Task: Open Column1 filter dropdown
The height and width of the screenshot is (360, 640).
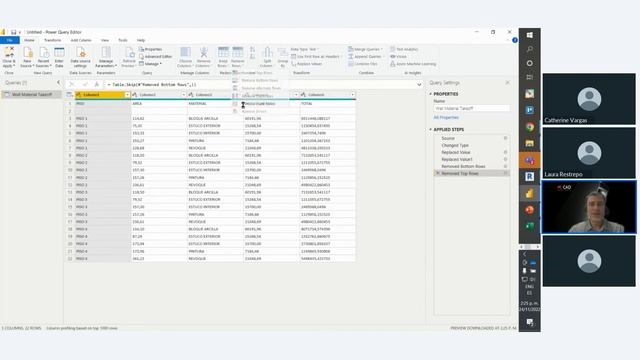Action: [x=127, y=95]
